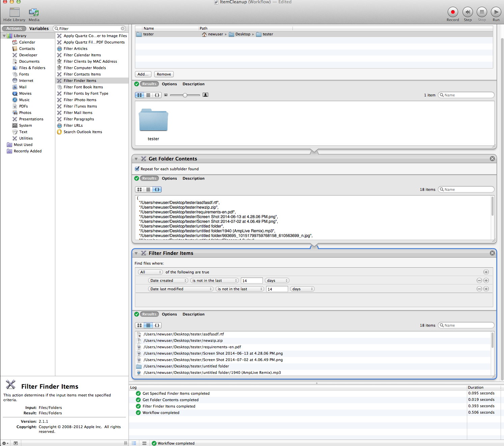The height and width of the screenshot is (446, 504).
Task: Show log list view icon in status bar
Action: click(x=134, y=443)
